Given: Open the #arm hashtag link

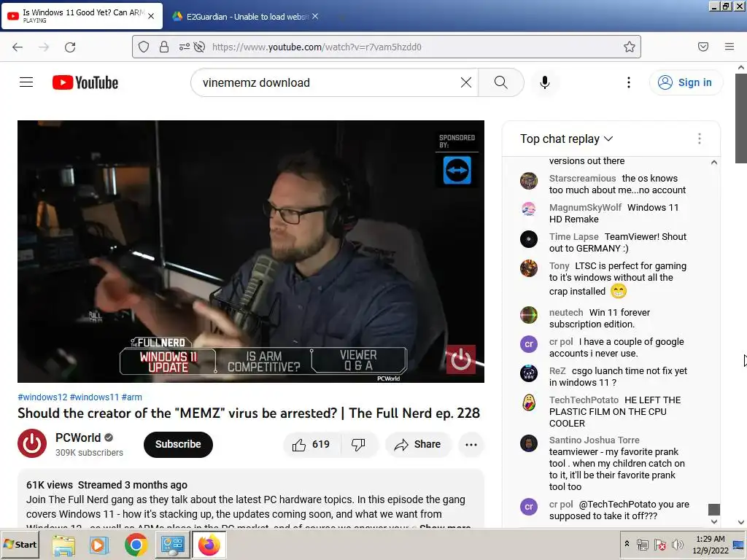Looking at the screenshot, I should pyautogui.click(x=131, y=397).
